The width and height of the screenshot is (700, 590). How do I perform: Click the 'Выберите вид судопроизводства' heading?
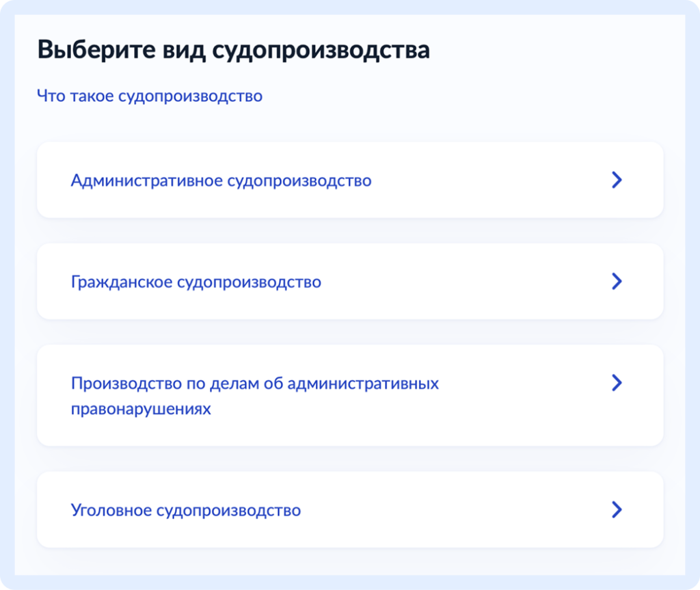pos(233,51)
